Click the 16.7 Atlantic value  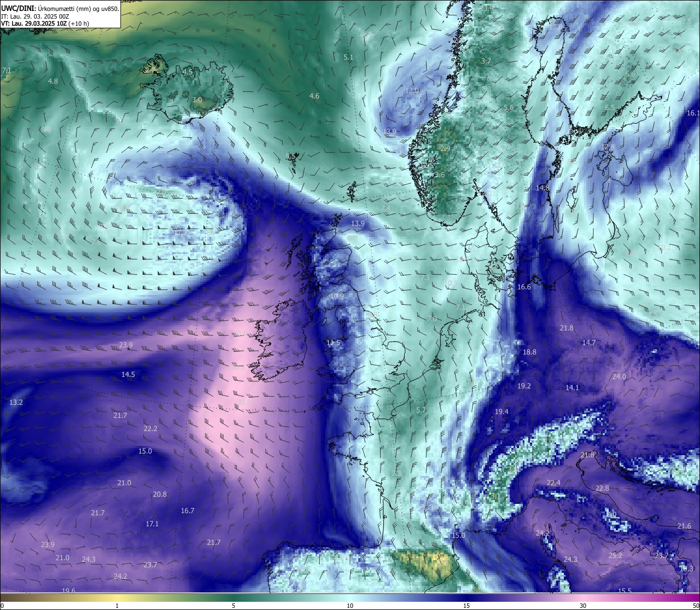tap(188, 510)
